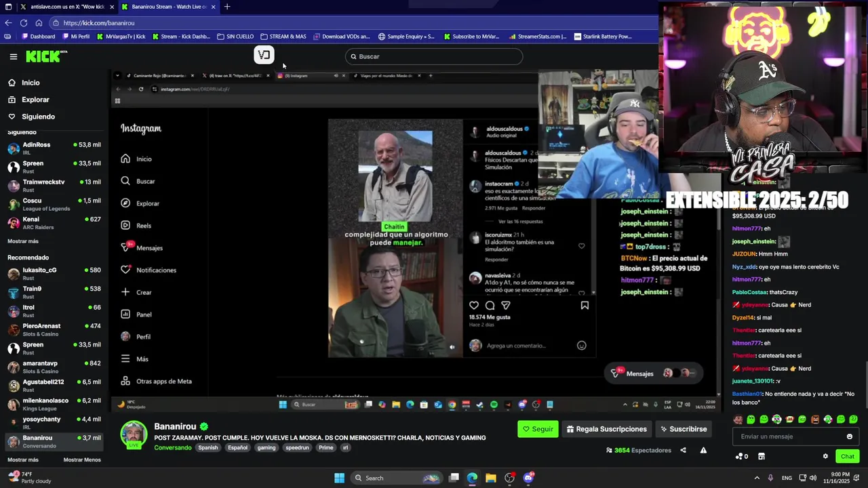Open the Starlink Battery bookmark

[x=602, y=37]
